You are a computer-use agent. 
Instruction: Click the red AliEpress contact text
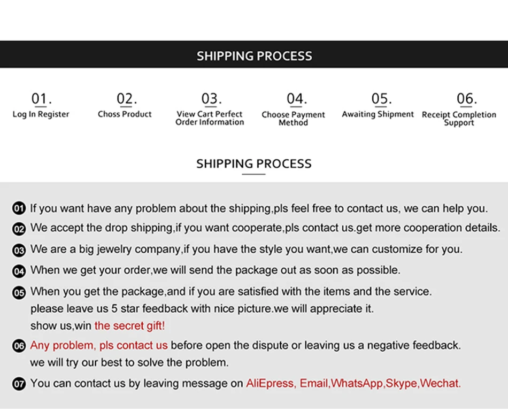270,384
